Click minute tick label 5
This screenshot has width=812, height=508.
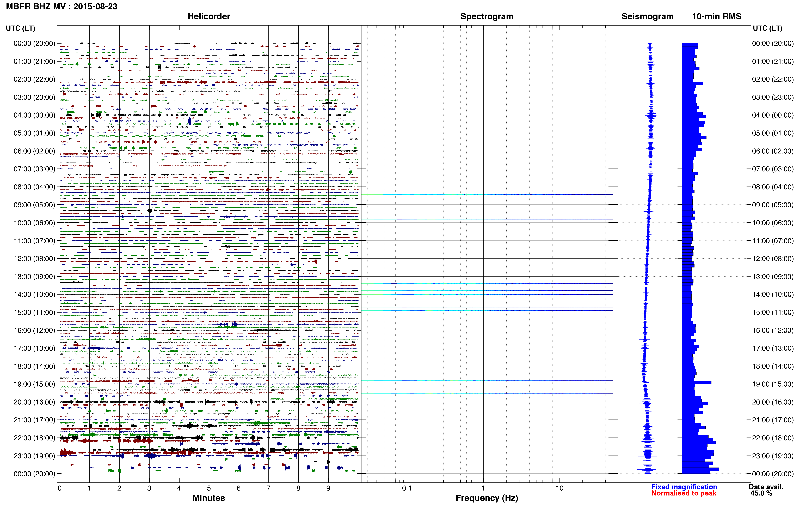click(x=209, y=488)
